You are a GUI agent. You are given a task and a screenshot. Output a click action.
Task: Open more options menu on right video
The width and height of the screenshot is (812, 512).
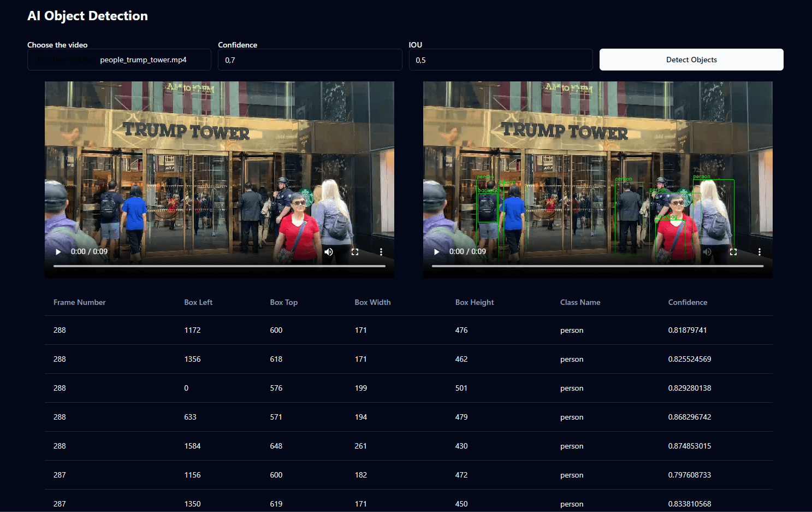click(760, 252)
